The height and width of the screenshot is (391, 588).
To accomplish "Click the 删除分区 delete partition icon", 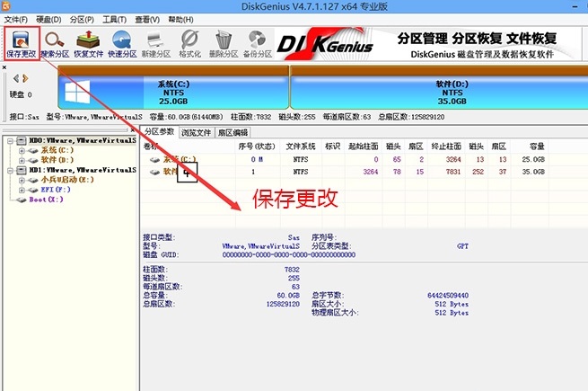I will coord(224,44).
